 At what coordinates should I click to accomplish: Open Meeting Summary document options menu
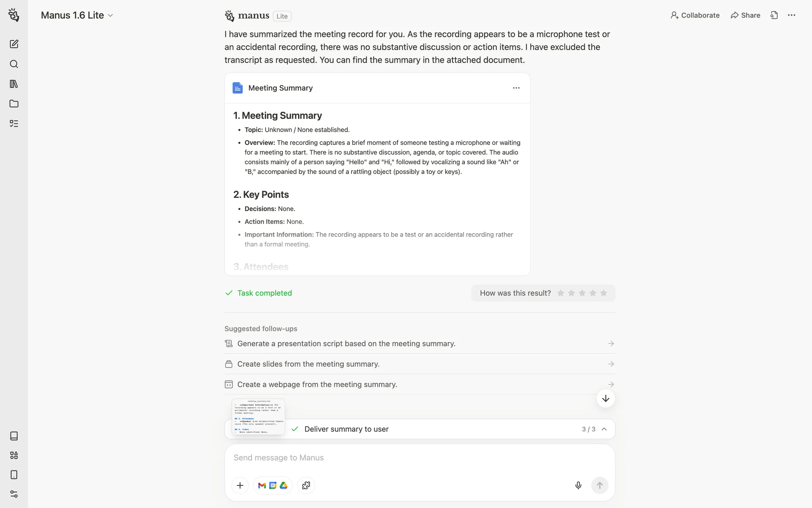tap(516, 88)
